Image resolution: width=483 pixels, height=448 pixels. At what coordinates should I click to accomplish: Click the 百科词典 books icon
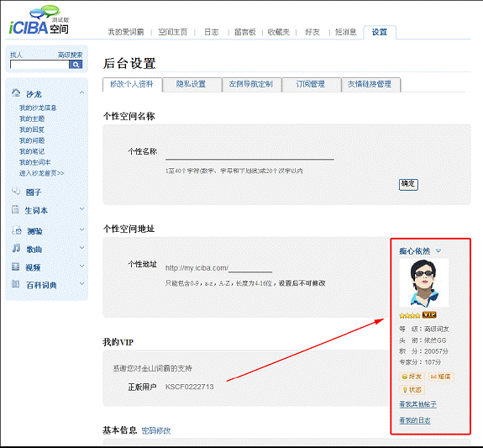point(15,283)
